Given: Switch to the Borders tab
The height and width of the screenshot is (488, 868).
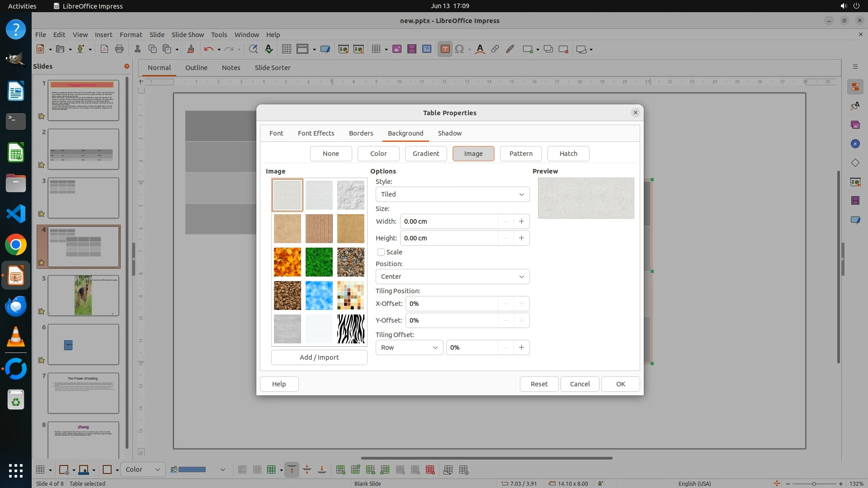Looking at the screenshot, I should [361, 133].
